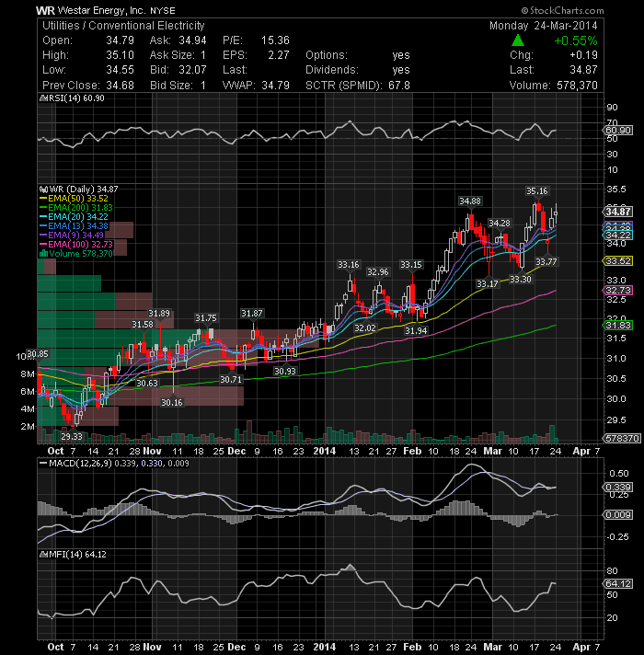Click the 30.71 low annotation

click(231, 379)
